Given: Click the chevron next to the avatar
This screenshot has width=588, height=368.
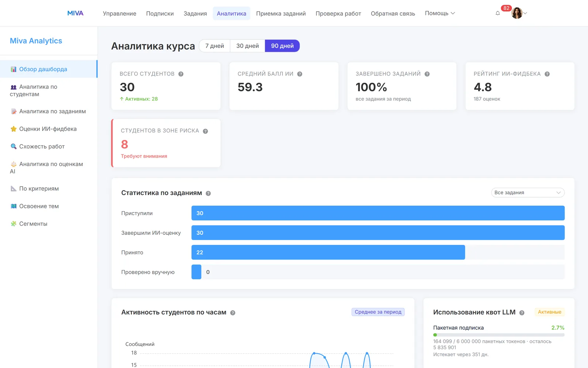Looking at the screenshot, I should pos(525,13).
